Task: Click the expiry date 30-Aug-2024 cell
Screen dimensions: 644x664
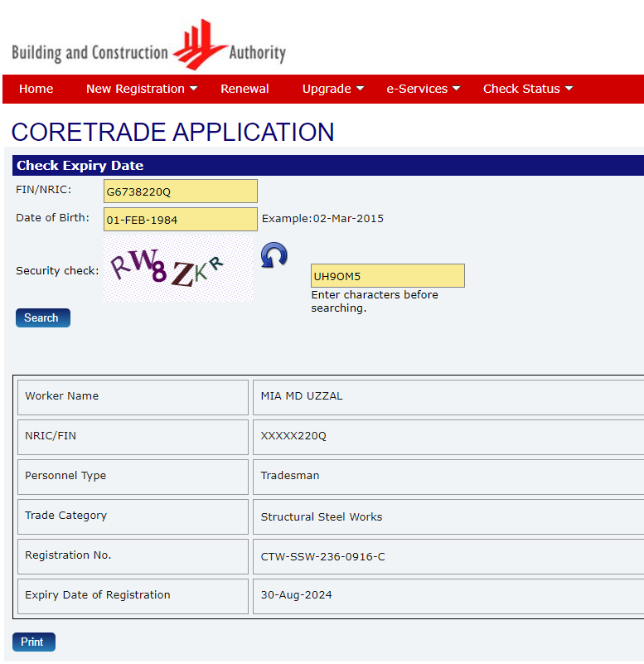Action: click(x=296, y=595)
